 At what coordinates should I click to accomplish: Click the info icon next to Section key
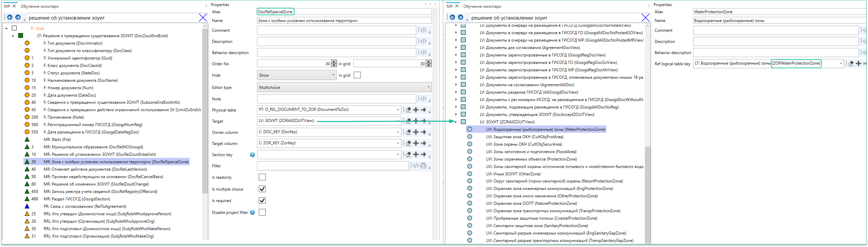[x=252, y=155]
